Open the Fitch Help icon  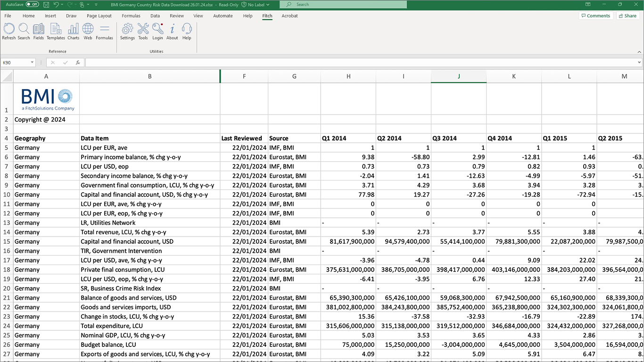click(187, 31)
